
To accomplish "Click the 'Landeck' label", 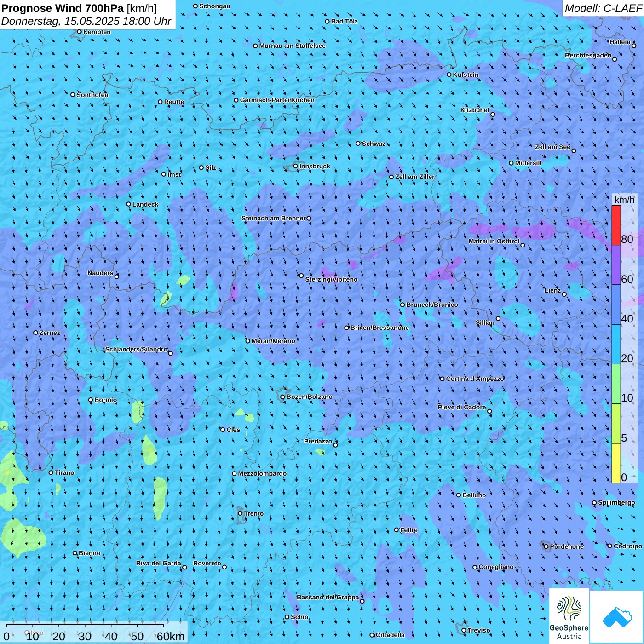I will (145, 204).
